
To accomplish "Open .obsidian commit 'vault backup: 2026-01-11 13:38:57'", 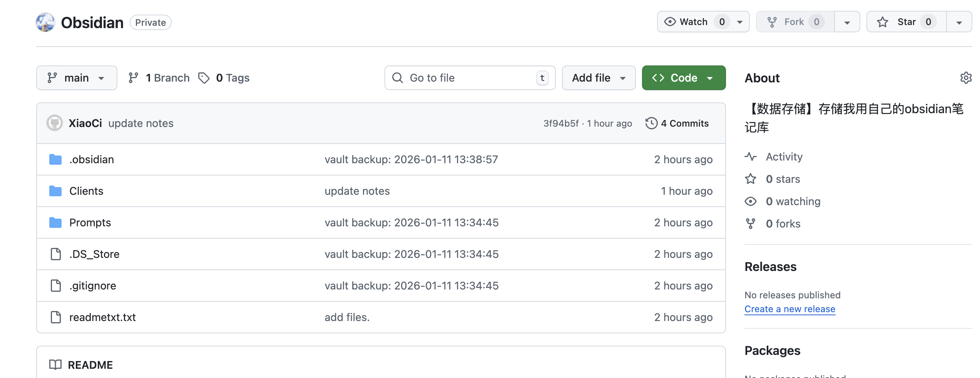I will [x=411, y=159].
